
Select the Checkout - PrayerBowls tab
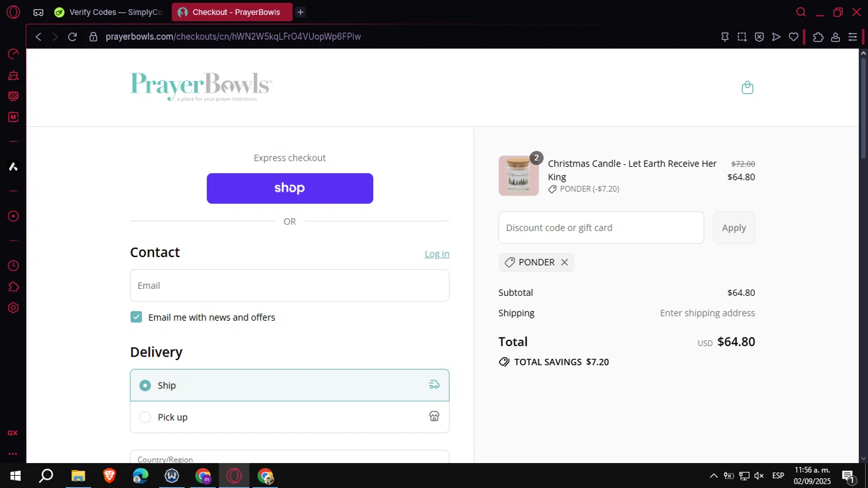pos(232,12)
